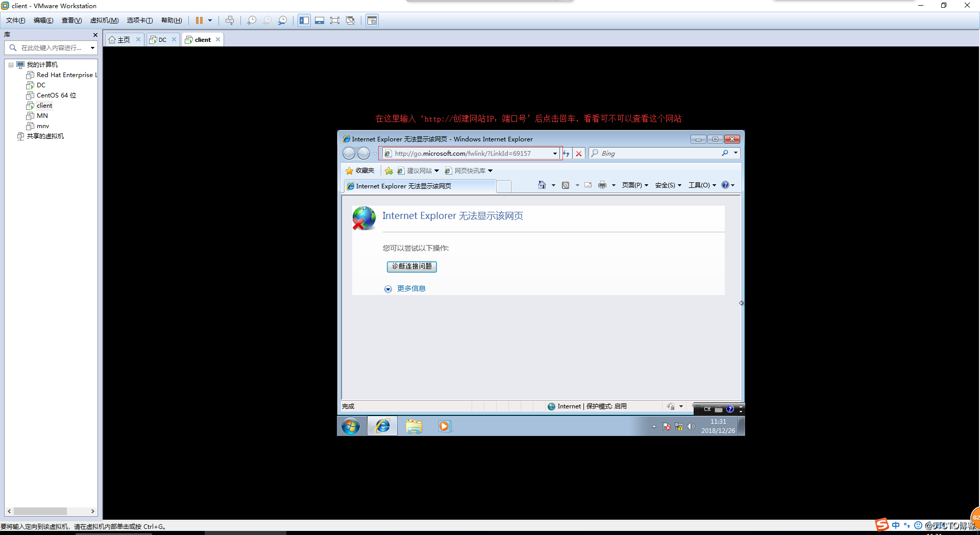
Task: Open the snapshot manager icon
Action: (x=282, y=20)
